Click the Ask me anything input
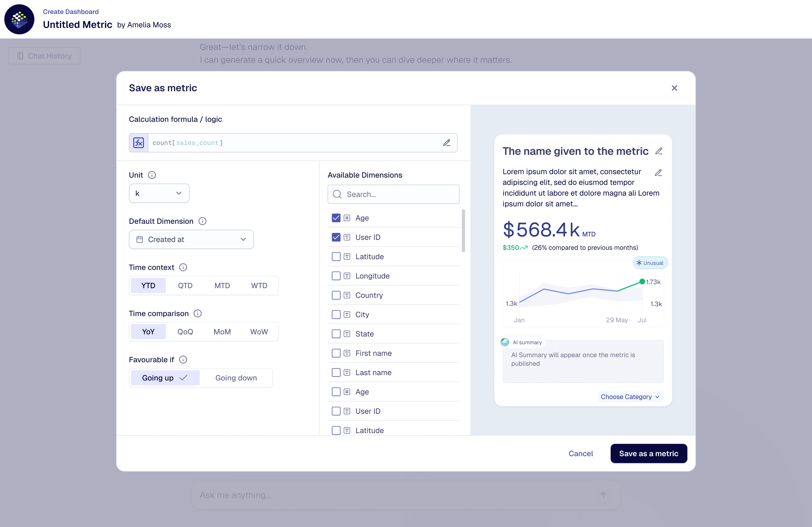 tap(406, 495)
